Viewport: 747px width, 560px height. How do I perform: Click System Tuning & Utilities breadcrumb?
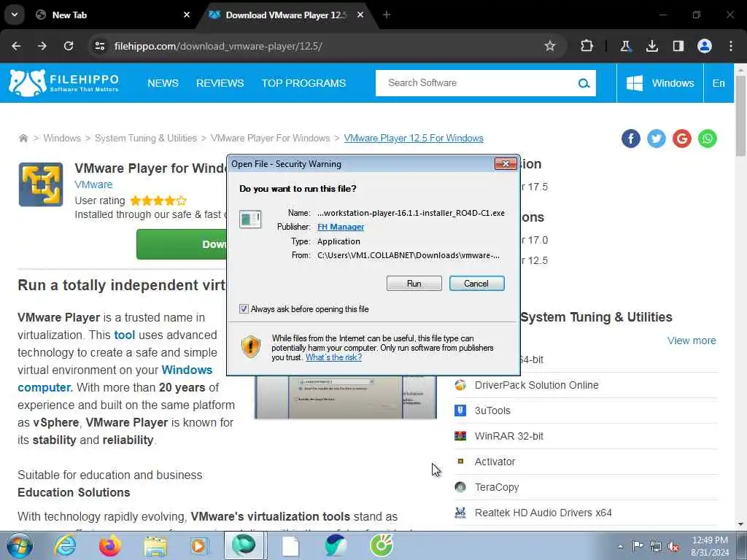[x=146, y=138]
